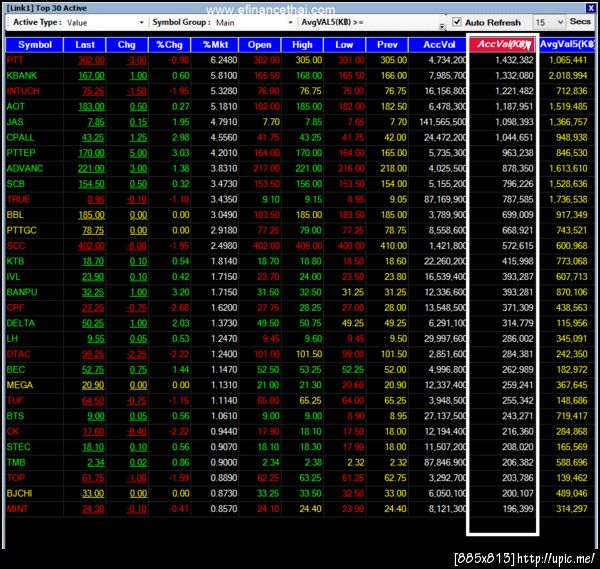
Task: Select the MINT symbol
Action: coord(17,509)
